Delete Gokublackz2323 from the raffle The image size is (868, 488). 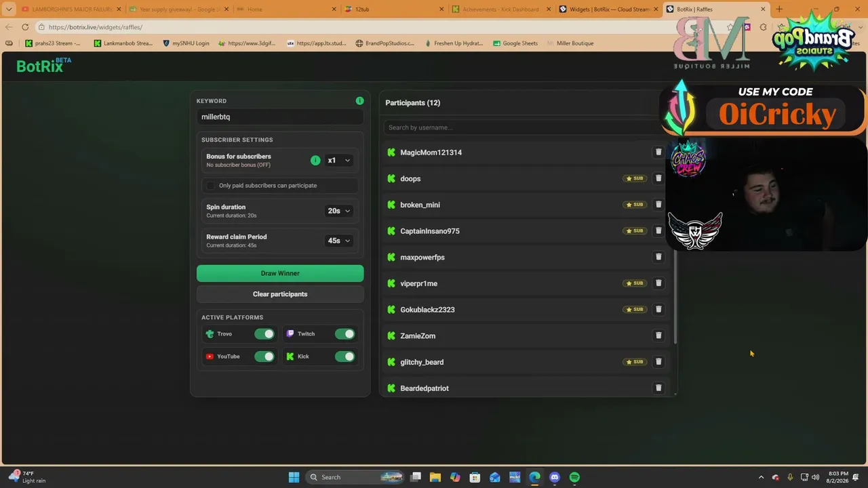[x=658, y=310]
